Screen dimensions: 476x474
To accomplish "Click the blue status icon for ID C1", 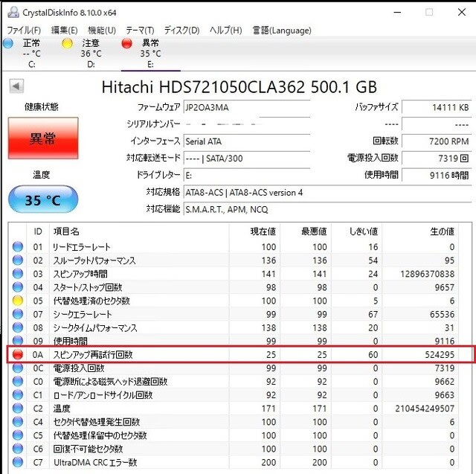I will click(x=18, y=394).
